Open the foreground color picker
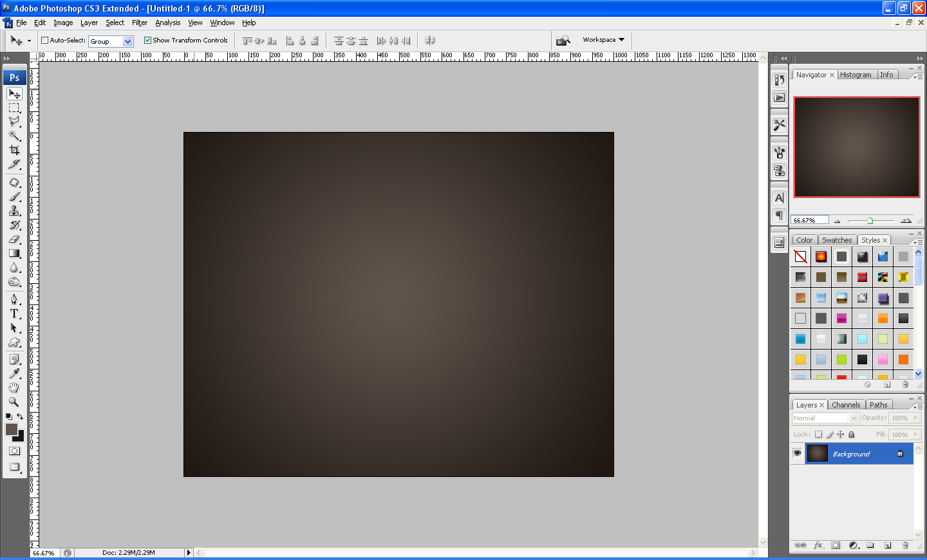 (x=12, y=429)
